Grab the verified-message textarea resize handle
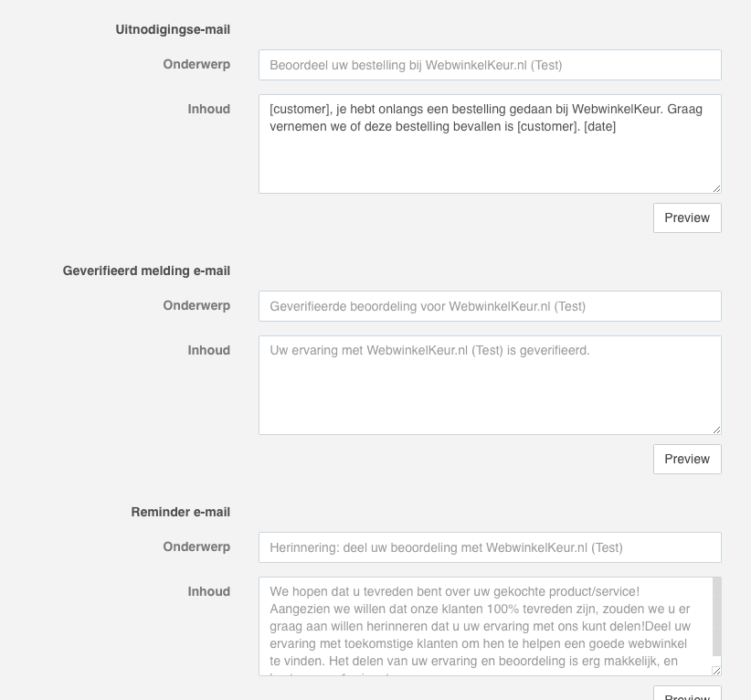751x700 pixels. [716, 430]
